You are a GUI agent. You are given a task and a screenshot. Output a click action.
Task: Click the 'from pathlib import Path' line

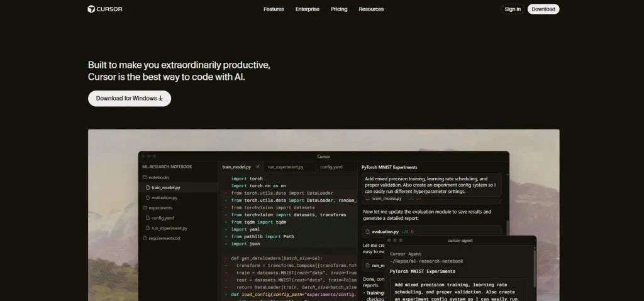[262, 236]
